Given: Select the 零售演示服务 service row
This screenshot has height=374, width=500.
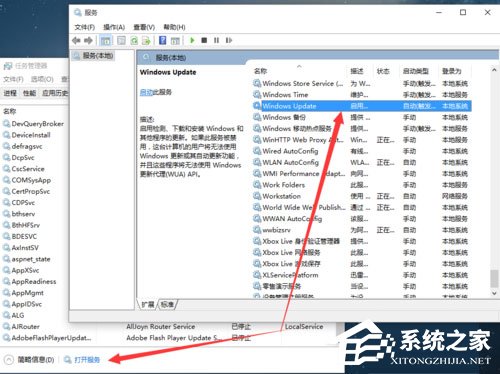Looking at the screenshot, I should click(362, 286).
